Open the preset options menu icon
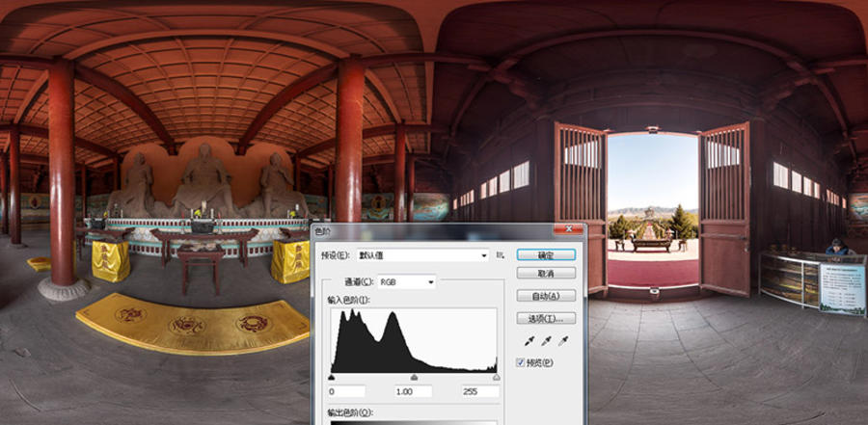Image resolution: width=868 pixels, height=425 pixels. [501, 255]
